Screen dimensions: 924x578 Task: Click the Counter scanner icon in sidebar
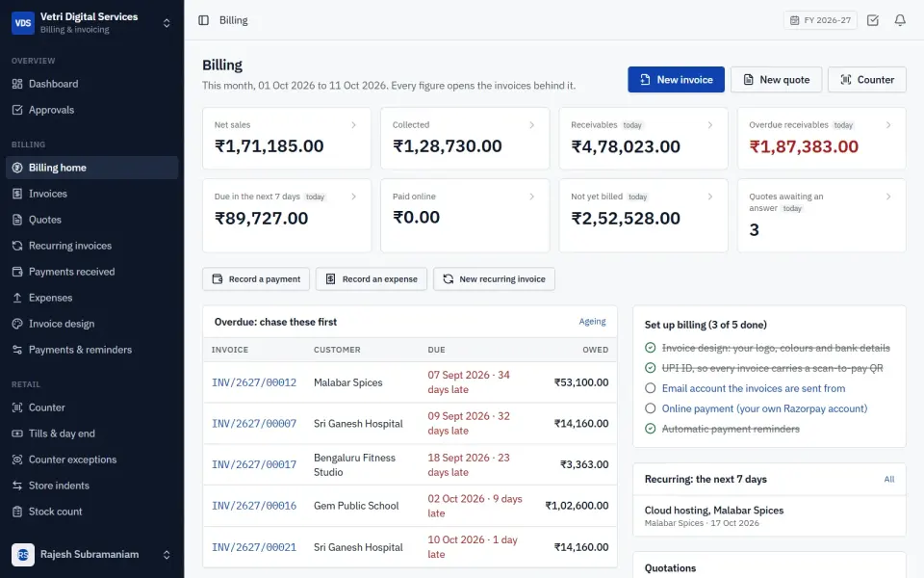pyautogui.click(x=17, y=407)
